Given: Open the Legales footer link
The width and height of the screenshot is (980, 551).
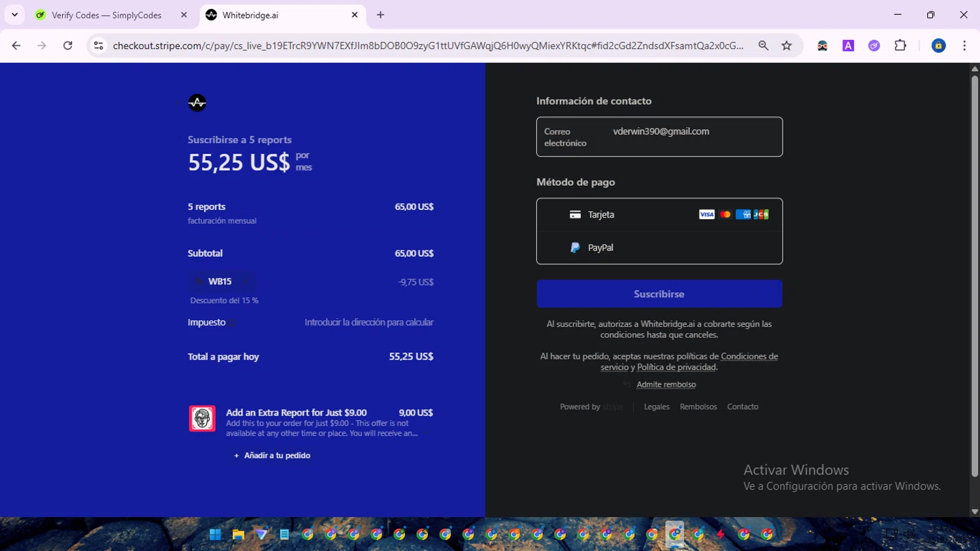Looking at the screenshot, I should click(x=657, y=407).
